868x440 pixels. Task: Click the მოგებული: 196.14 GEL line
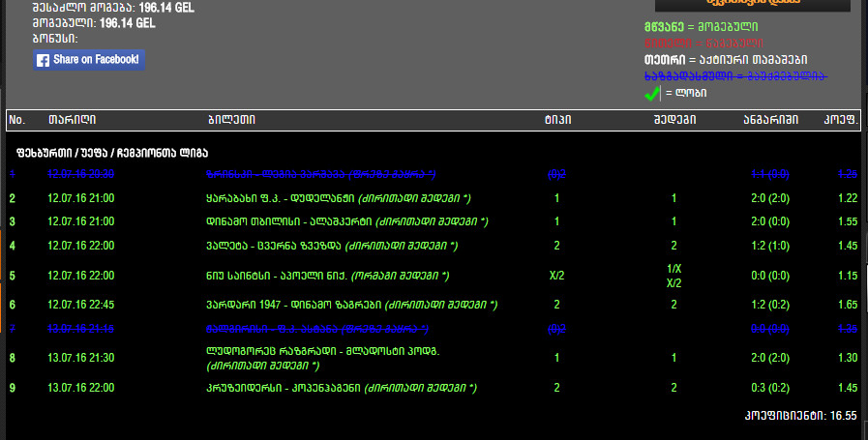click(x=94, y=23)
